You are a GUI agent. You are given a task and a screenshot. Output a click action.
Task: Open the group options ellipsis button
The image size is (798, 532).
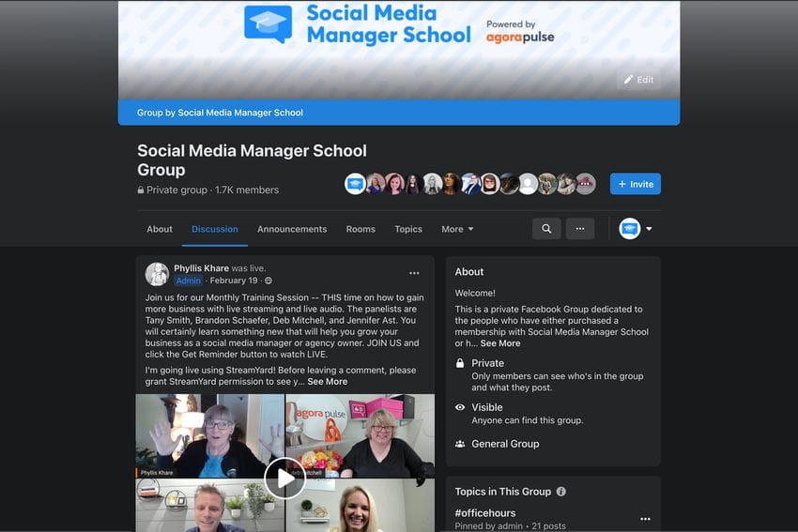pyautogui.click(x=580, y=229)
